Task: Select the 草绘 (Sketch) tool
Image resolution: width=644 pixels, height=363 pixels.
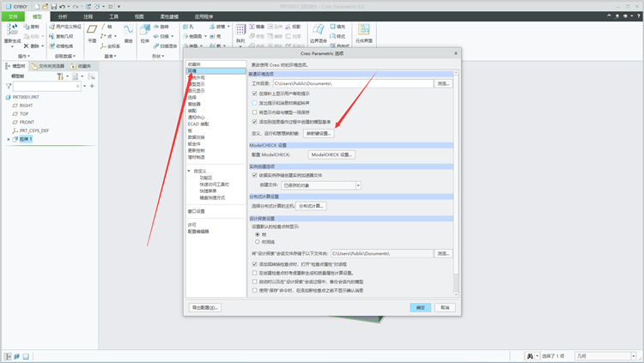Action: 129,33
